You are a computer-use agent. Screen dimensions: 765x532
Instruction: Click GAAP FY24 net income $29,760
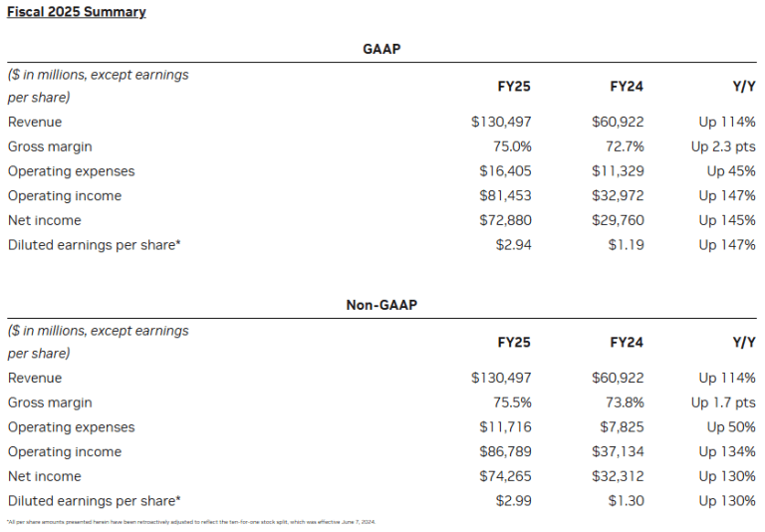click(x=618, y=220)
